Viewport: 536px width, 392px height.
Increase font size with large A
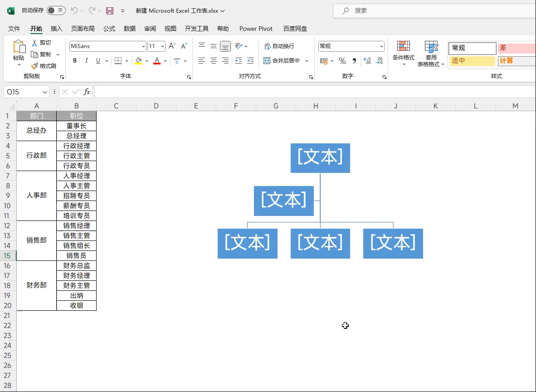[x=172, y=46]
